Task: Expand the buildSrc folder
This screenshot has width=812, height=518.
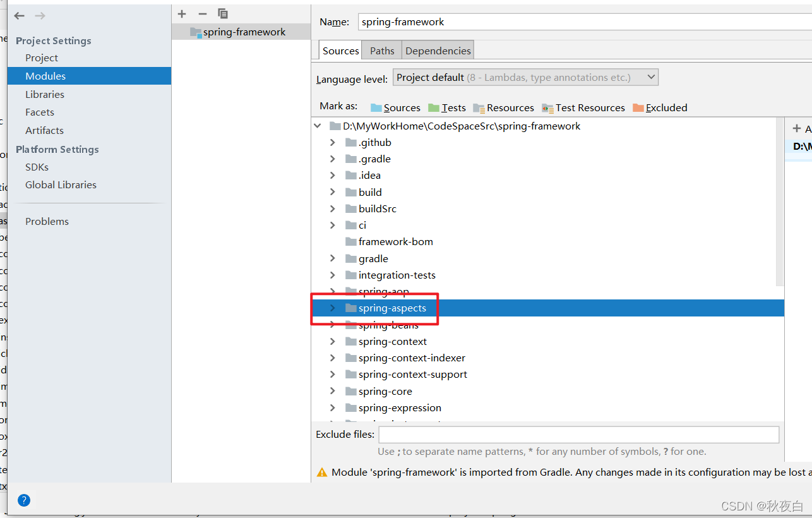Action: coord(333,208)
